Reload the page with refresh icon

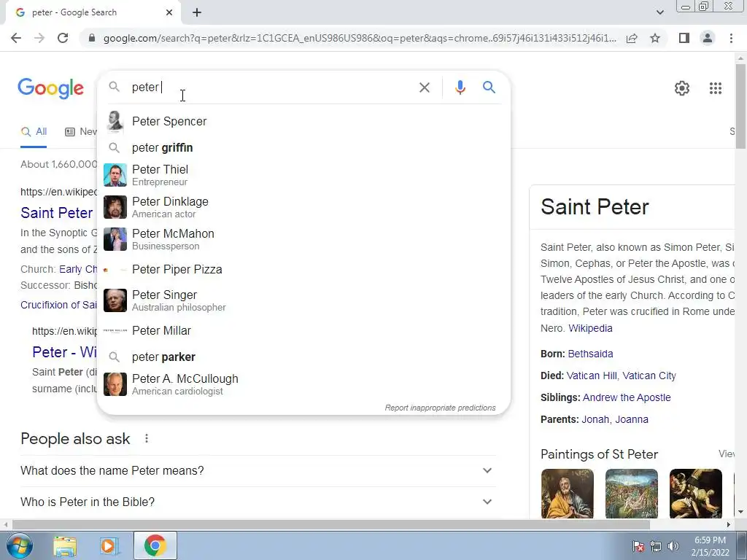pyautogui.click(x=63, y=38)
